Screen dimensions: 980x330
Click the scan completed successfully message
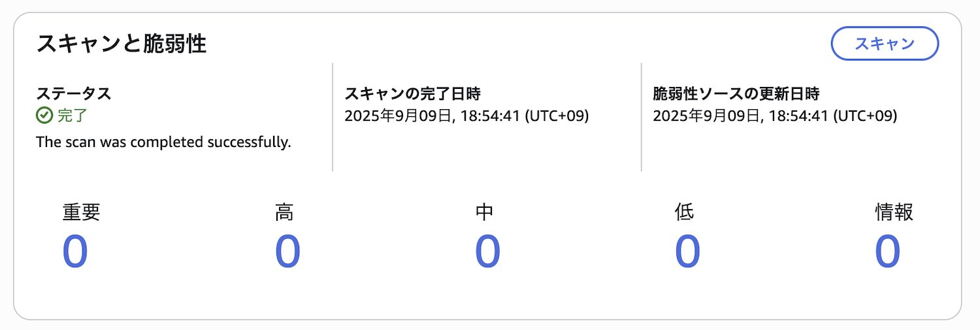[x=163, y=142]
